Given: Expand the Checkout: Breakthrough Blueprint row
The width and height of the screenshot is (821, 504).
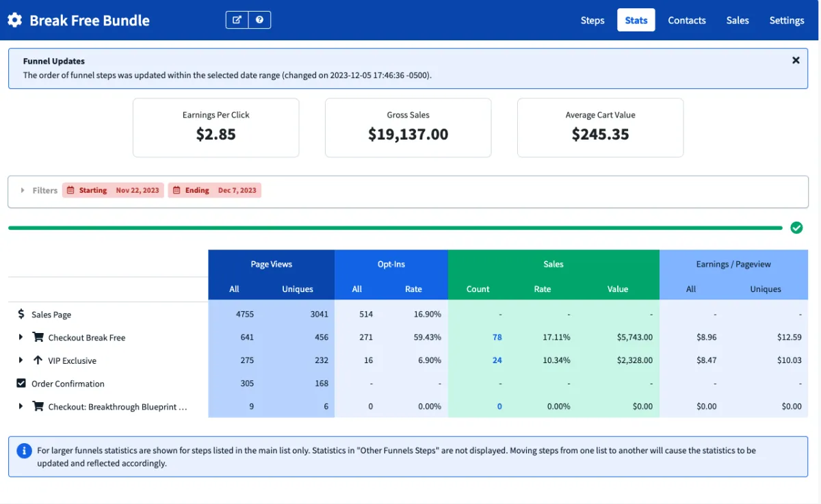Looking at the screenshot, I should click(21, 406).
